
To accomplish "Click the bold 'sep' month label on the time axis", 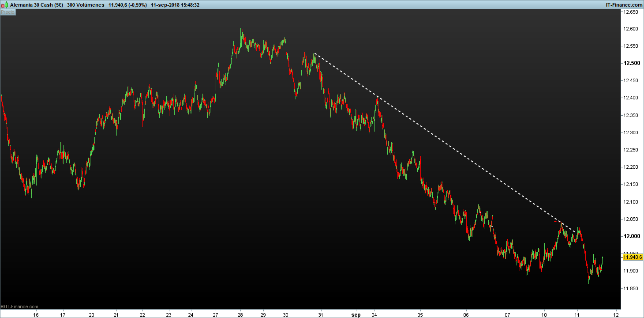I will [356, 315].
